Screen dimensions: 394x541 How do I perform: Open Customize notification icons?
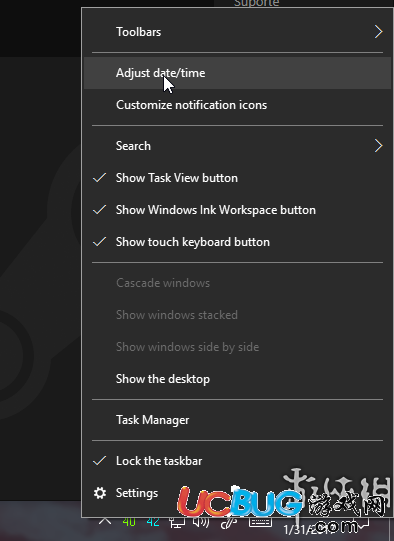point(237,105)
